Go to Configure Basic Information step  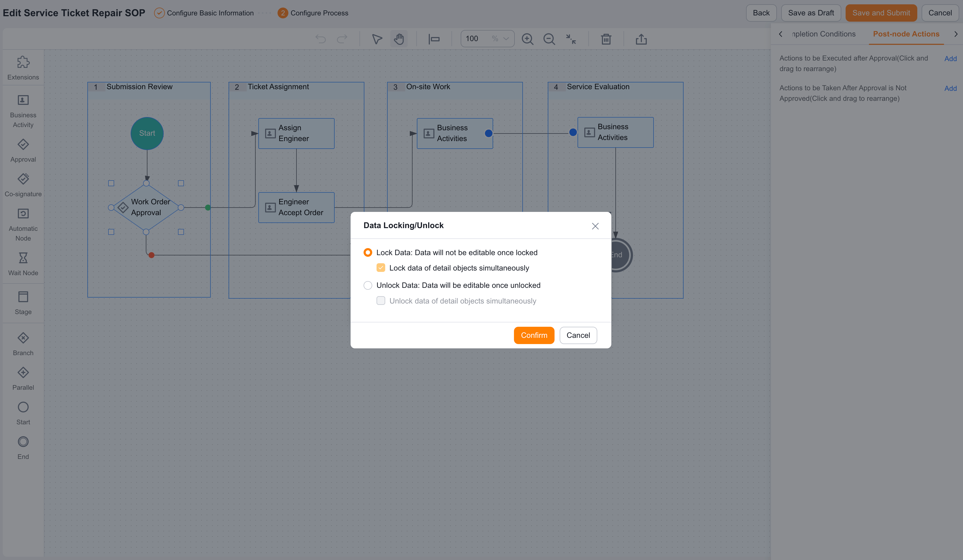204,13
